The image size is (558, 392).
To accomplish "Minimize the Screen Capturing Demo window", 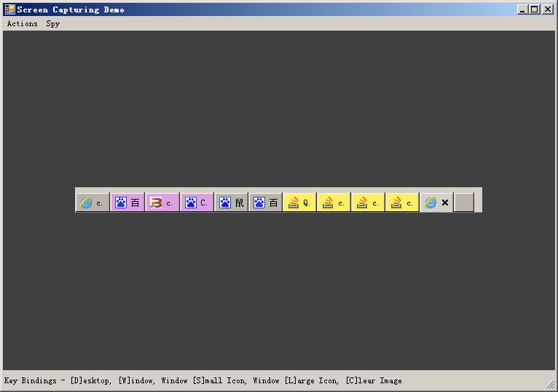I will point(522,9).
